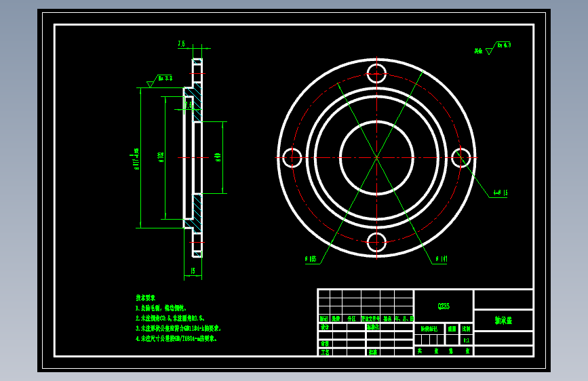Click the Ra 6.3 roughness note at top right
The width and height of the screenshot is (588, 381).
[504, 45]
